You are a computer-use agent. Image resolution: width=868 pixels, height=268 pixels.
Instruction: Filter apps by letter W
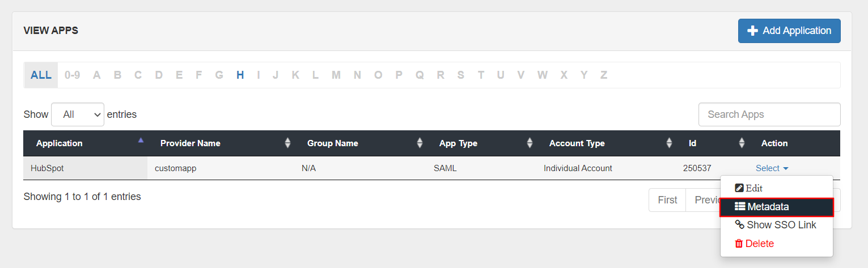pos(543,75)
